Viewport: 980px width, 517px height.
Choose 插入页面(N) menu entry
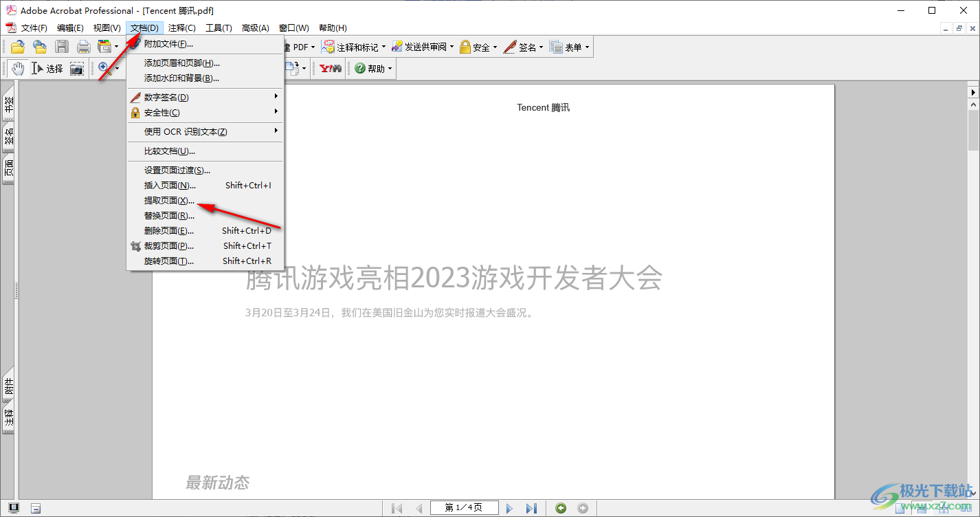coord(205,186)
